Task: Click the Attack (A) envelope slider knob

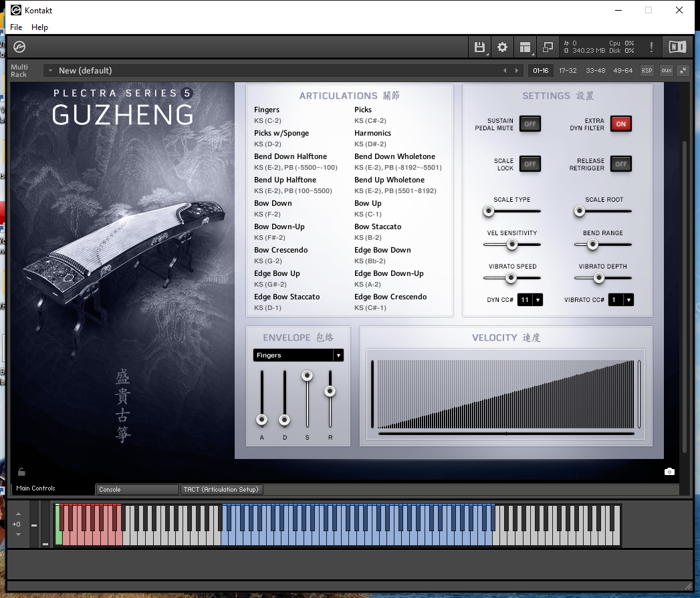Action: [262, 420]
